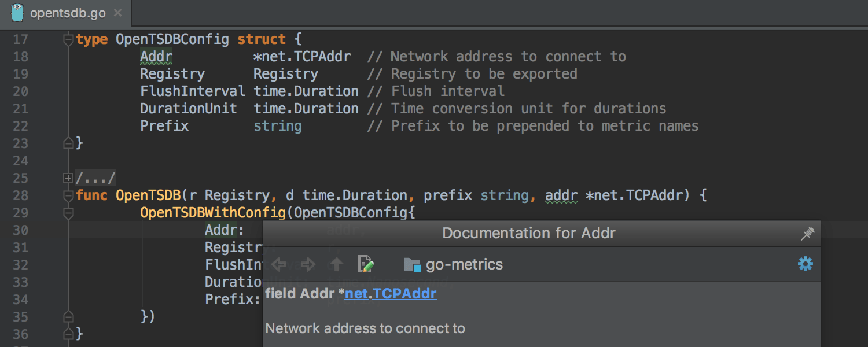Click the FlushInterval field name at line 20
Screen dimensions: 868x347
(192, 91)
